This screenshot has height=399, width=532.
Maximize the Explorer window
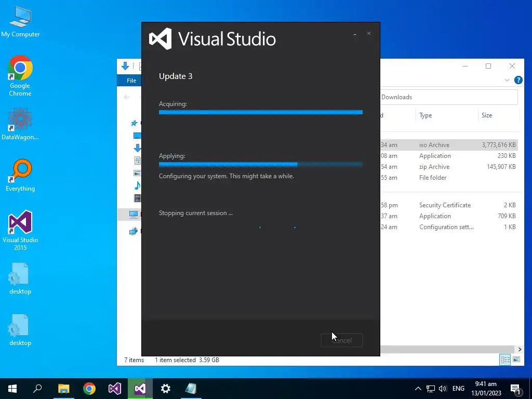pyautogui.click(x=488, y=66)
